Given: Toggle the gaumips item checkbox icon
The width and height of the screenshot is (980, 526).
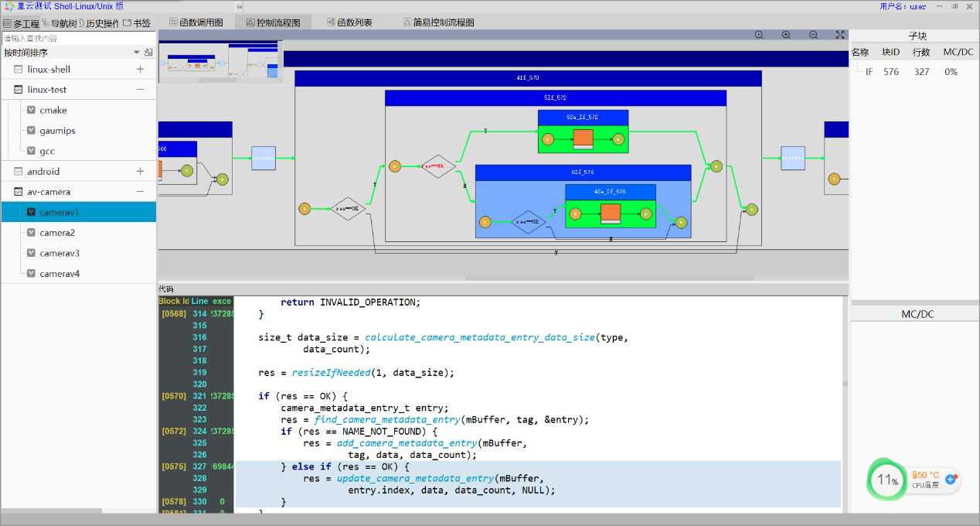Looking at the screenshot, I should (32, 131).
